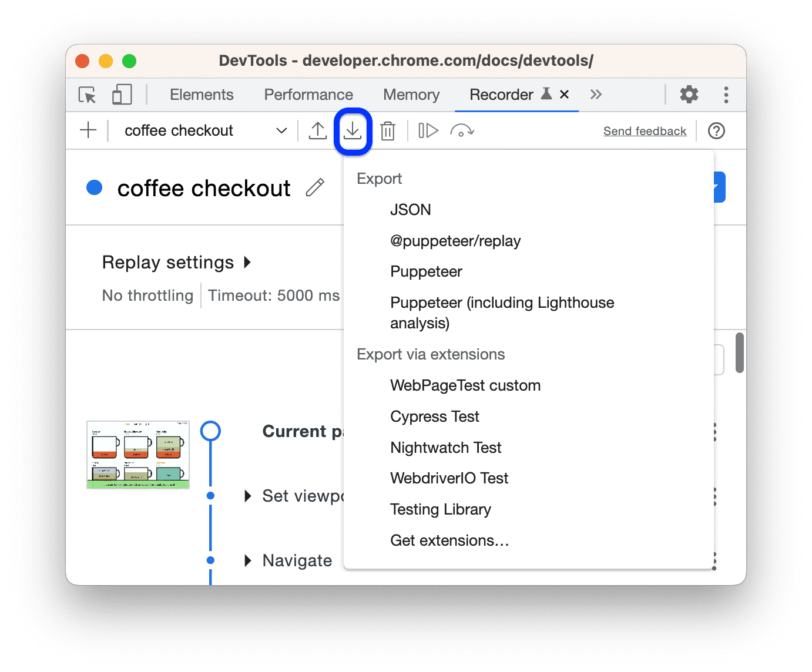Switch to the Performance panel
The height and width of the screenshot is (672, 812).
point(308,95)
